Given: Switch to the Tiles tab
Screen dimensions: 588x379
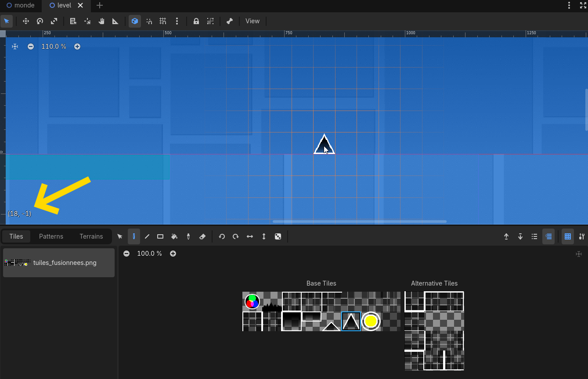Looking at the screenshot, I should click(16, 236).
